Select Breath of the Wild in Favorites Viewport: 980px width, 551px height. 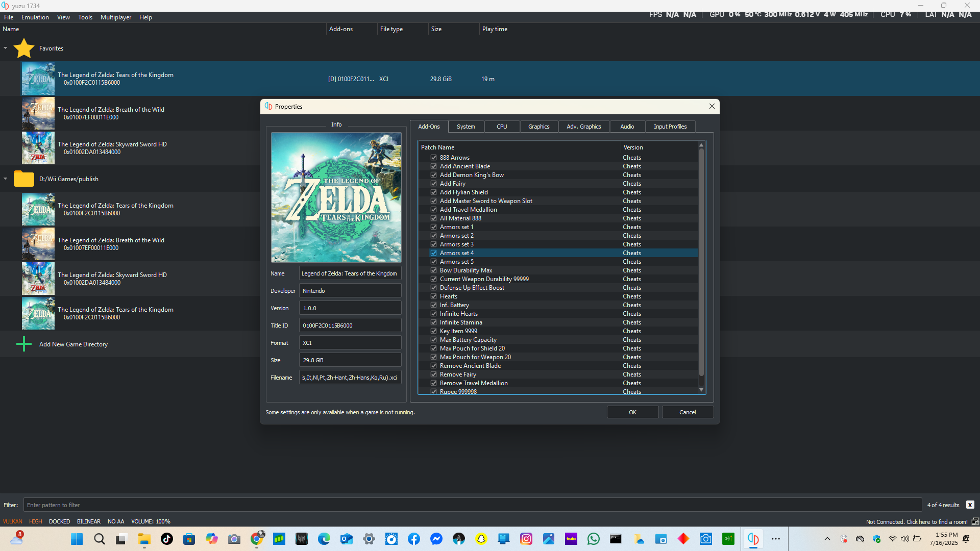111,113
